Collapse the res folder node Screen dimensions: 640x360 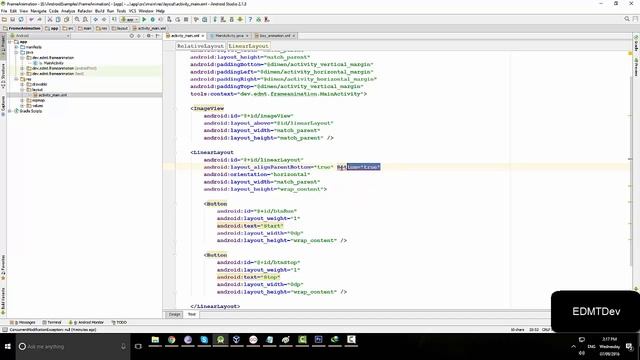coord(16,79)
